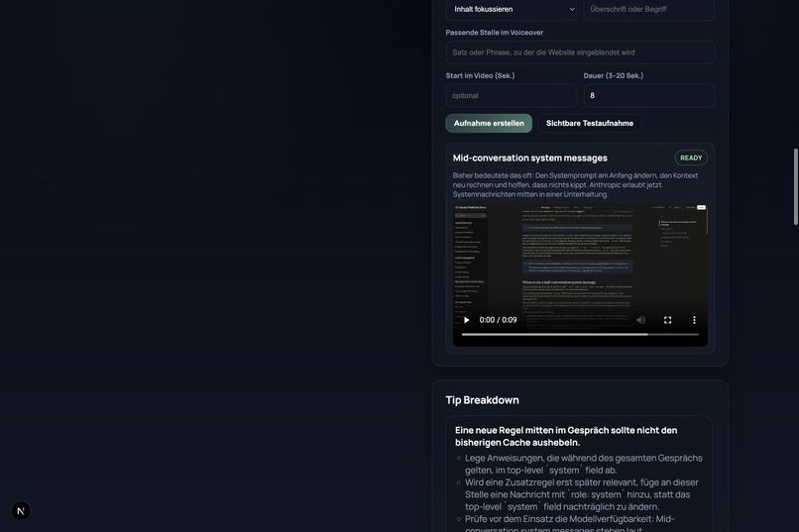This screenshot has width=799, height=532.
Task: Enter fullscreen on the video player
Action: coord(667,320)
